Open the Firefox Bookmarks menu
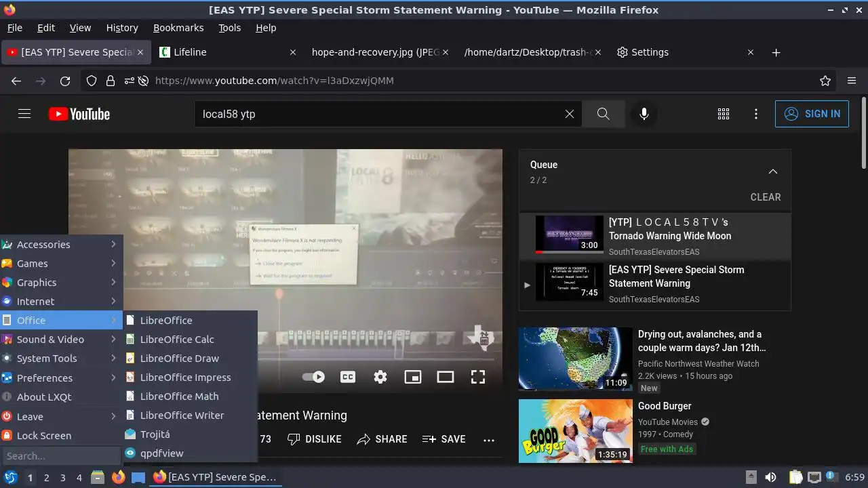This screenshot has width=868, height=488. click(178, 28)
